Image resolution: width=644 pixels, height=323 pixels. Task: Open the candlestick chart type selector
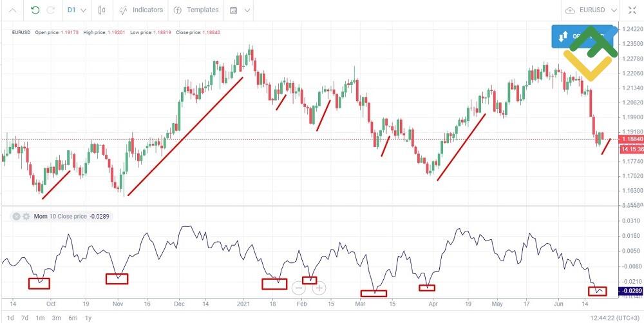[x=102, y=10]
